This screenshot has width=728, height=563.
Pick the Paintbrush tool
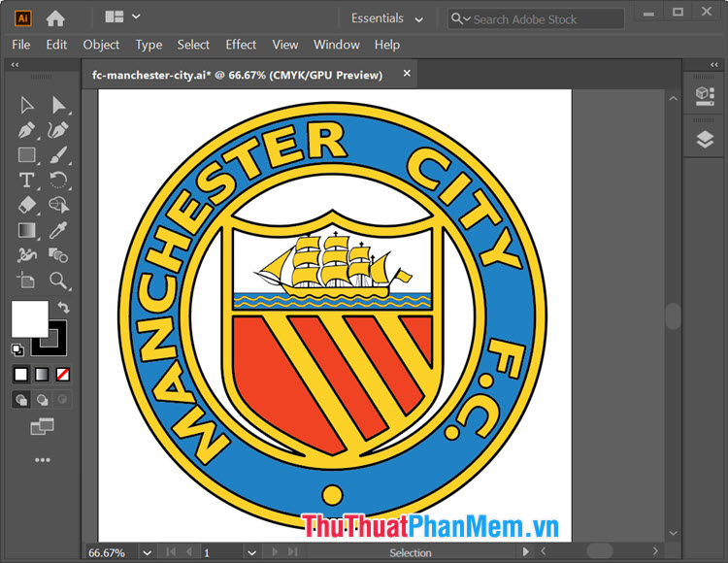(58, 155)
